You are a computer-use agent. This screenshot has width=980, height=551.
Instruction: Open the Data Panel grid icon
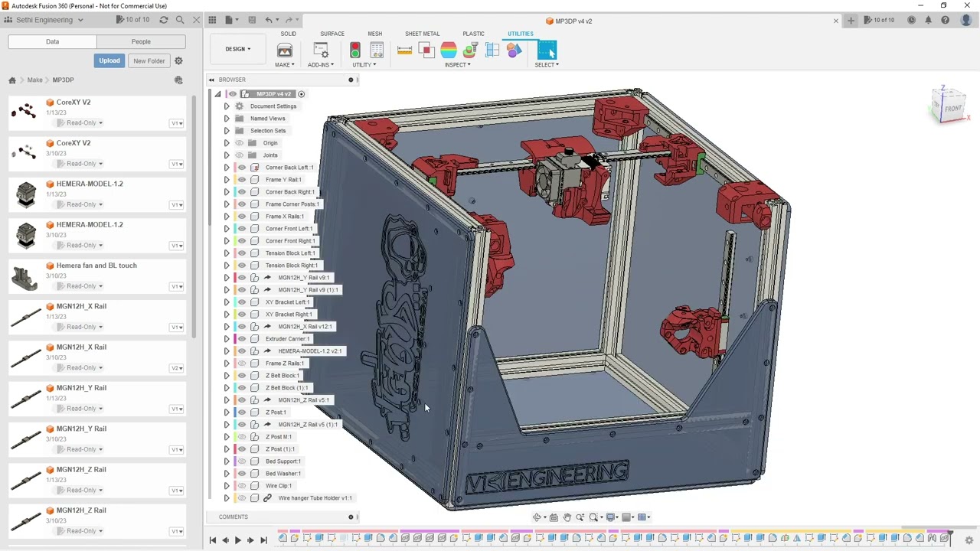point(213,20)
